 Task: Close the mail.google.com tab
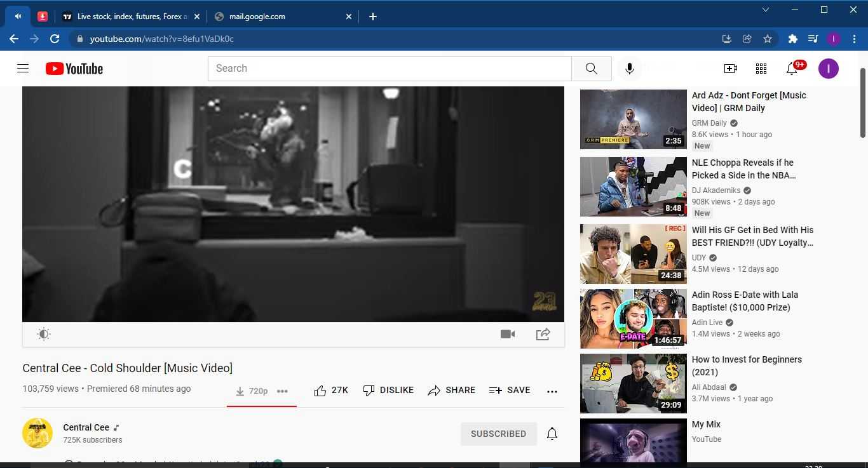(x=348, y=17)
